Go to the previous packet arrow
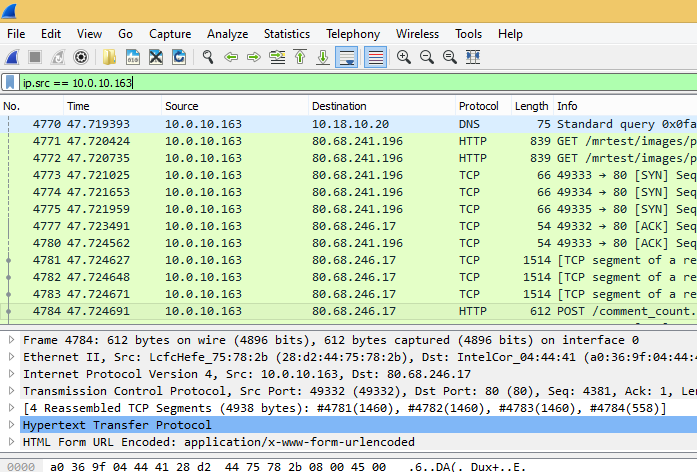 [231, 57]
